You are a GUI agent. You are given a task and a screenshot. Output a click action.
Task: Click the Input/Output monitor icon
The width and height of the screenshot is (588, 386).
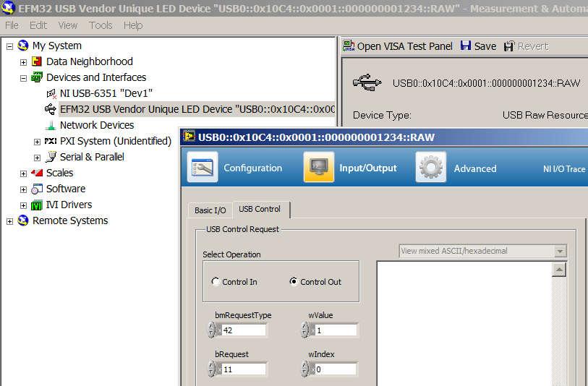(x=319, y=167)
